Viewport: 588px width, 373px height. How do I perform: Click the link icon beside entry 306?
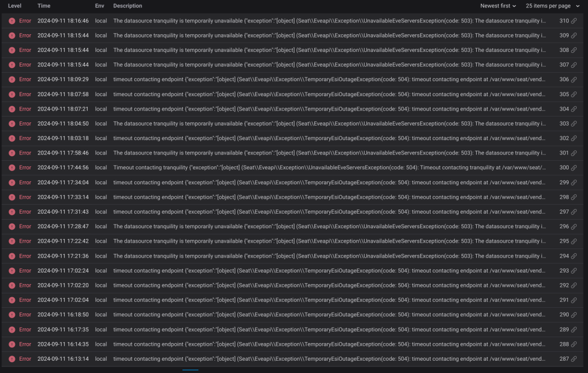(574, 80)
